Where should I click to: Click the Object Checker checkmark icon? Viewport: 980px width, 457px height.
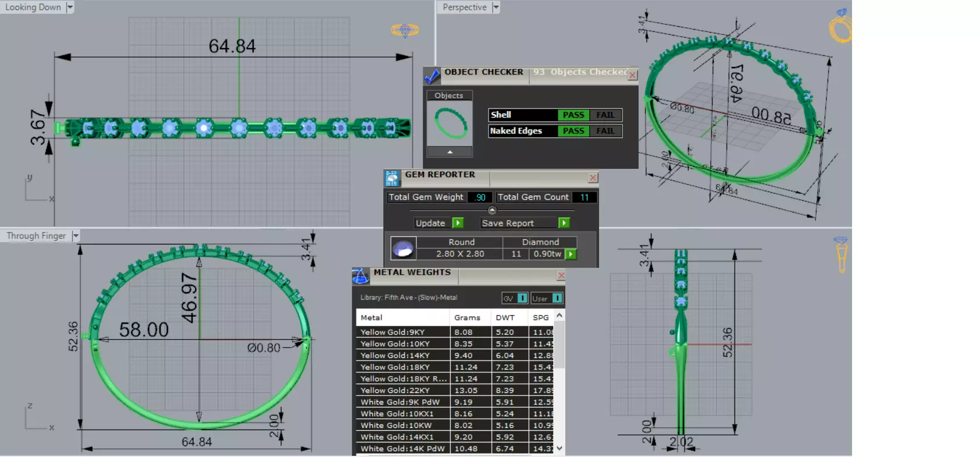[x=432, y=76]
